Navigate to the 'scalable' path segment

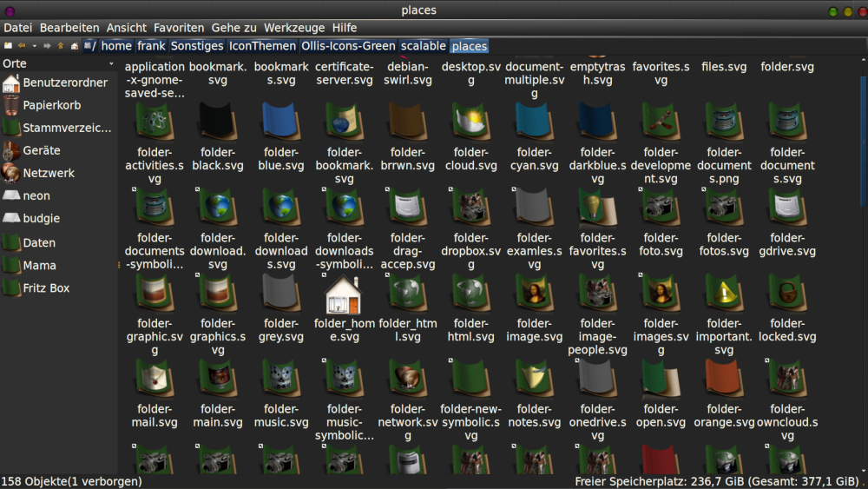pos(423,46)
